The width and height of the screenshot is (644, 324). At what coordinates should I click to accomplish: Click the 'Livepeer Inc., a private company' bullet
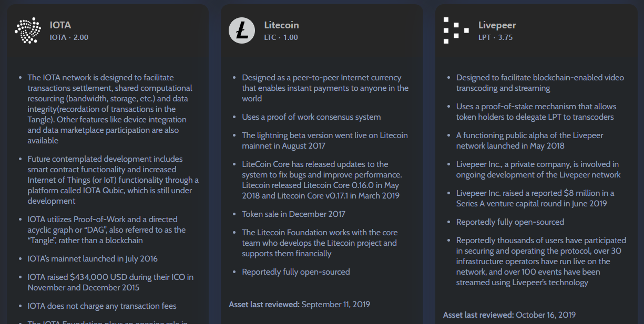coord(538,170)
